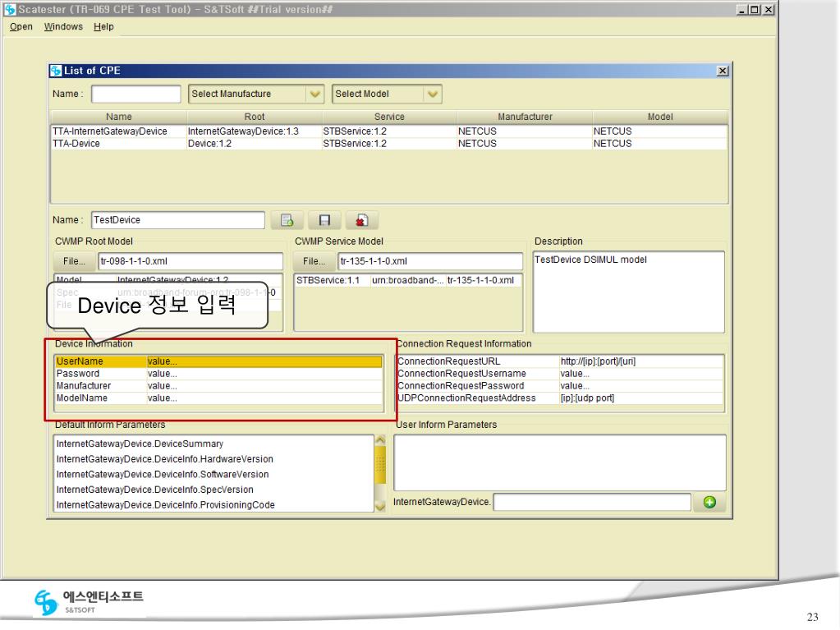Select the TTA-Device row

click(388, 144)
